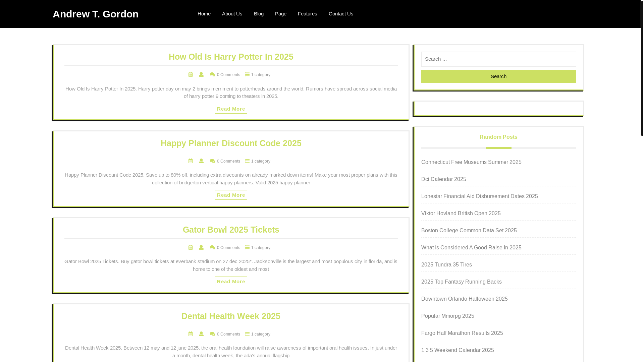
Task: Open Lonestar Financial Aid Disbursement Dates 2025
Action: [x=480, y=196]
